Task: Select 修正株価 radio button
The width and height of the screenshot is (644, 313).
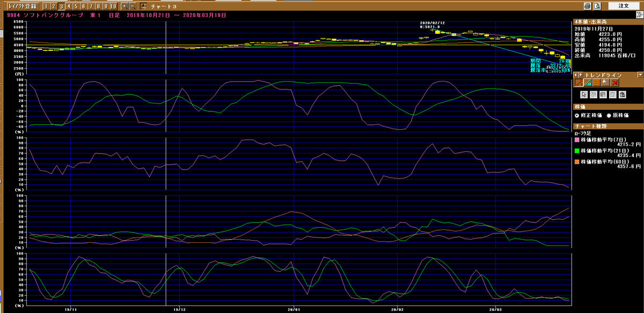Action: [577, 115]
